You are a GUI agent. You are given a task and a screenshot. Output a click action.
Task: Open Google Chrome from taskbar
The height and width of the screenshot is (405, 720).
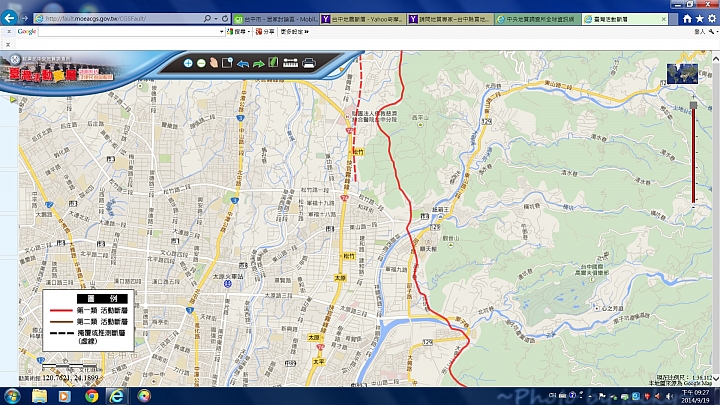[91, 396]
